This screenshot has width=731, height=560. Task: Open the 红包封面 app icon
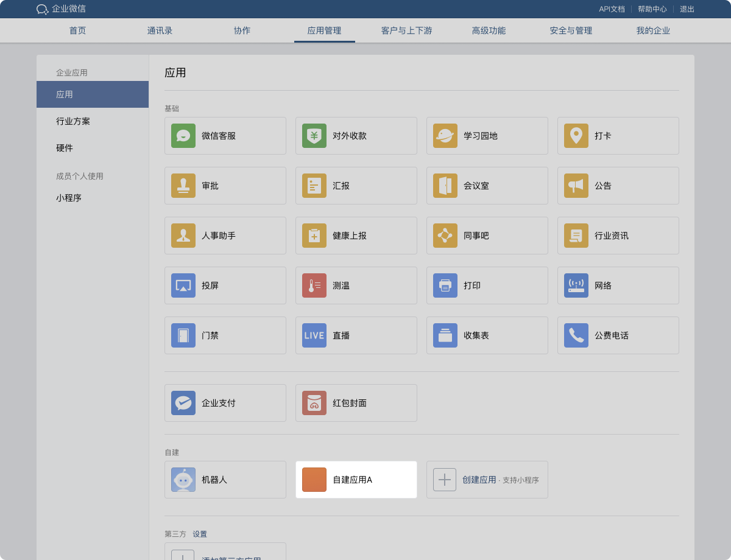(314, 403)
